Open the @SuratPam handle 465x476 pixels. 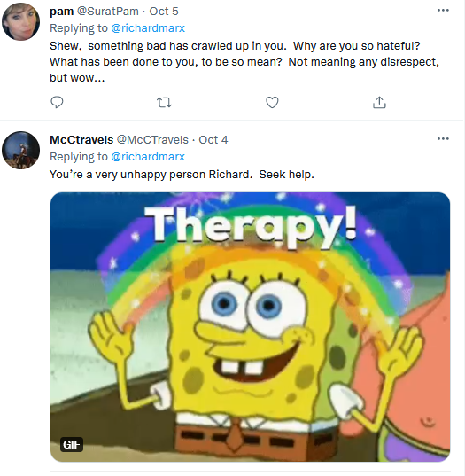(x=108, y=12)
